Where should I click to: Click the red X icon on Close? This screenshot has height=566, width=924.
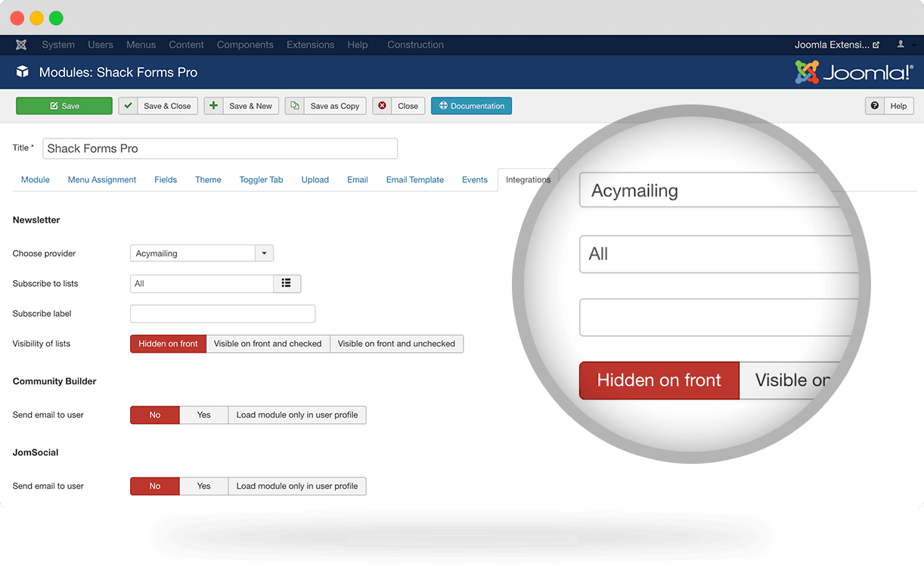pos(382,106)
